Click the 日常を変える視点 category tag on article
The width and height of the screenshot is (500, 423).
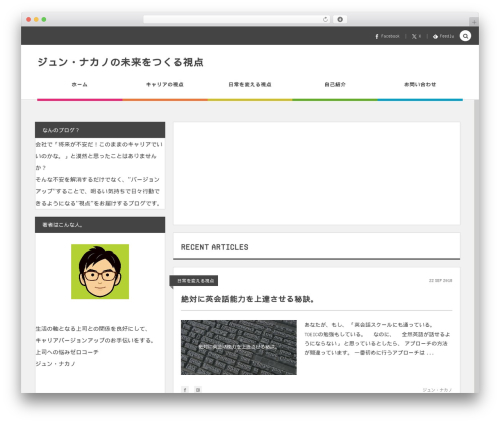[x=194, y=281]
